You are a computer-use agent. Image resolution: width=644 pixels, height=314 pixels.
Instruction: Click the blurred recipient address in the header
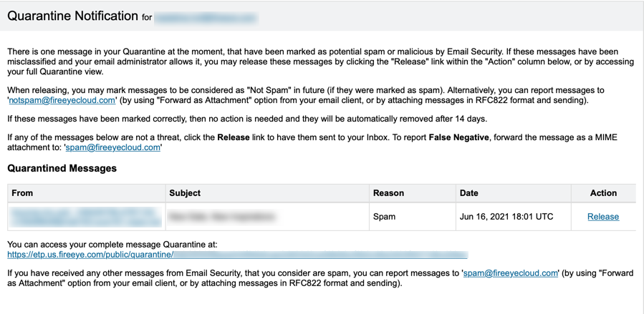(x=206, y=18)
